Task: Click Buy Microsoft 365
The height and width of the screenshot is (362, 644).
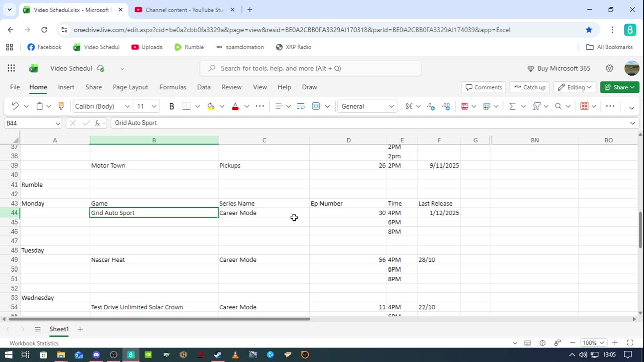Action: tap(558, 68)
